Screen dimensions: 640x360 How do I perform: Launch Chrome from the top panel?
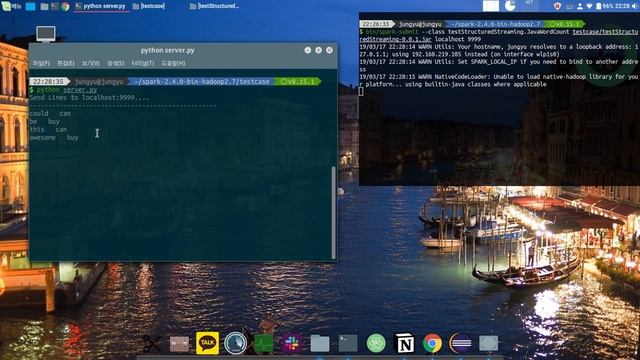coord(65,6)
